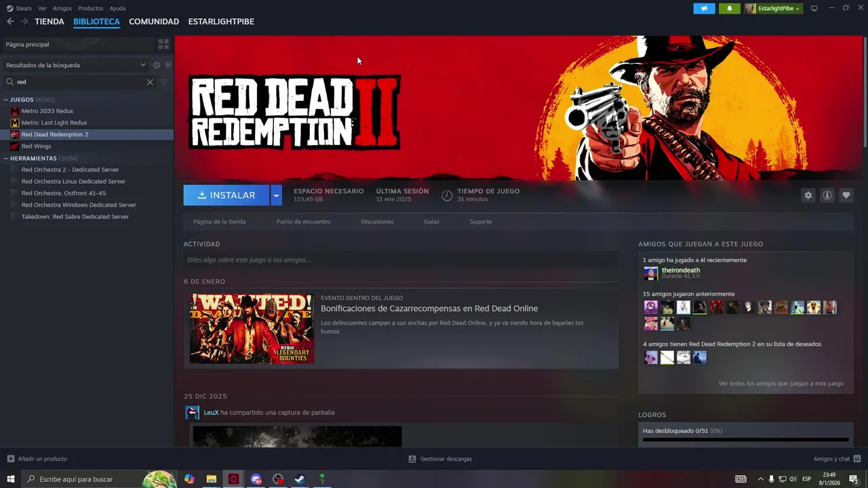
Task: Go to the TIENDA tab
Action: coord(50,22)
